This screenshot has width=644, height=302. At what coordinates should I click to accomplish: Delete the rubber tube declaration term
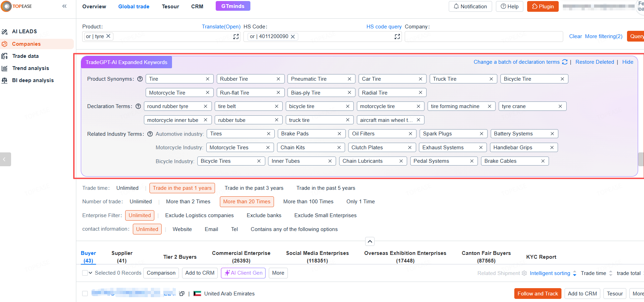[x=276, y=120]
